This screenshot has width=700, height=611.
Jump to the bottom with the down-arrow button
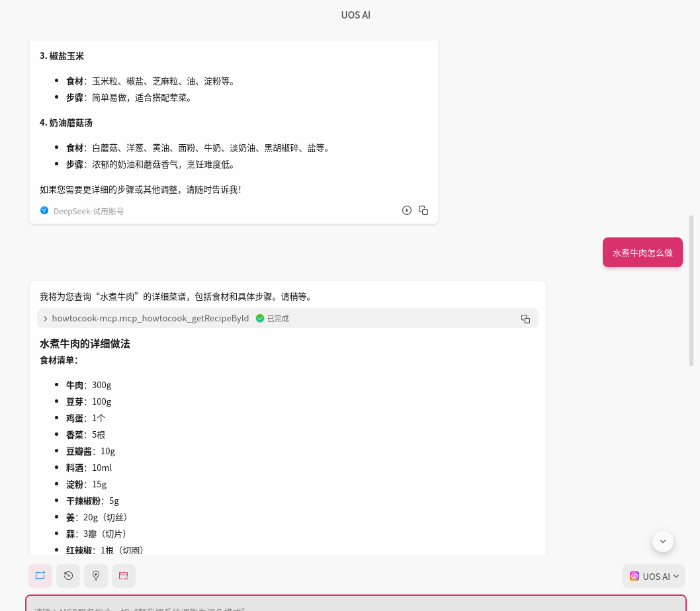pyautogui.click(x=663, y=542)
